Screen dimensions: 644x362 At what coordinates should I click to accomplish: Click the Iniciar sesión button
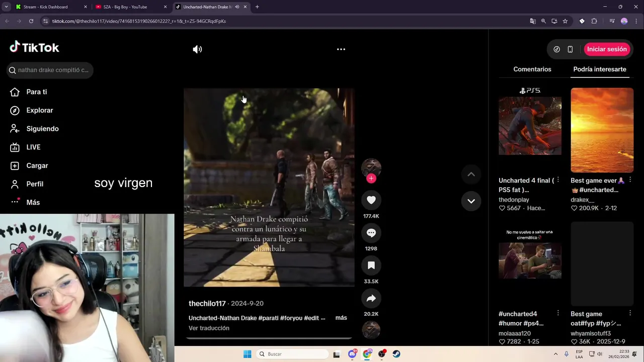click(x=607, y=49)
